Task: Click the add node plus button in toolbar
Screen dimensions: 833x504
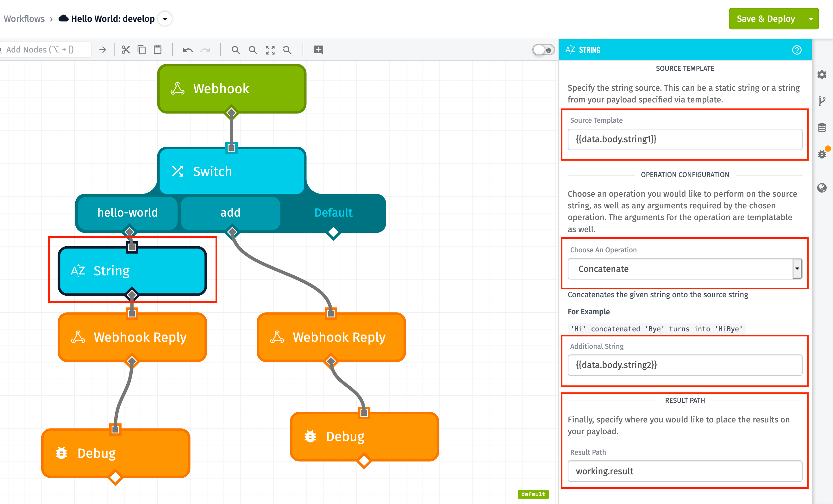Action: (318, 49)
